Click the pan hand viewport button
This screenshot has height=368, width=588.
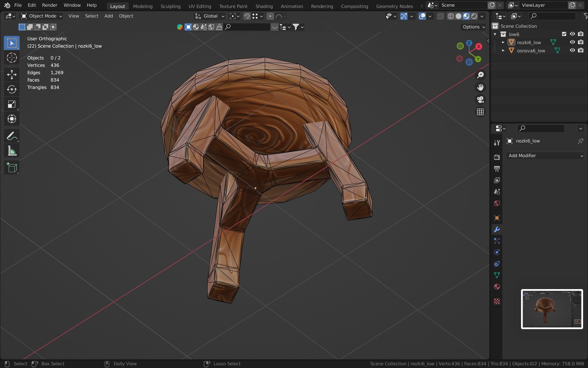coord(480,87)
